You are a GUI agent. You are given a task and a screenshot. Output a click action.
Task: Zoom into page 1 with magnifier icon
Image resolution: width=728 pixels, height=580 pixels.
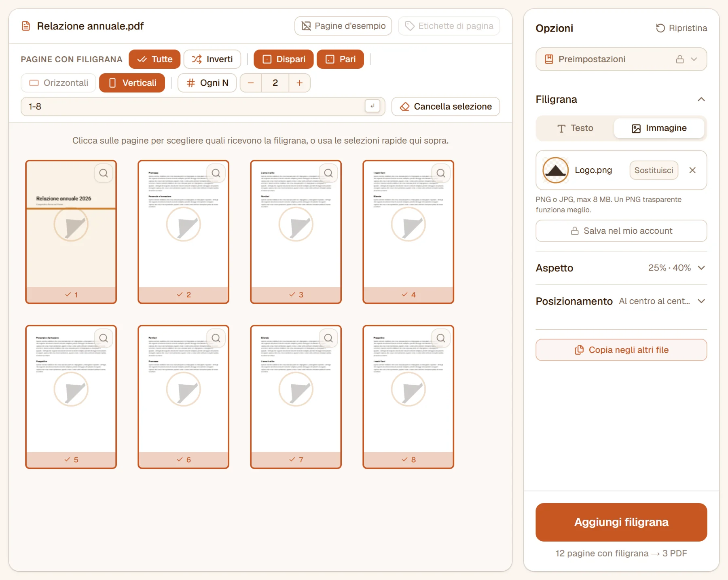[x=104, y=173]
